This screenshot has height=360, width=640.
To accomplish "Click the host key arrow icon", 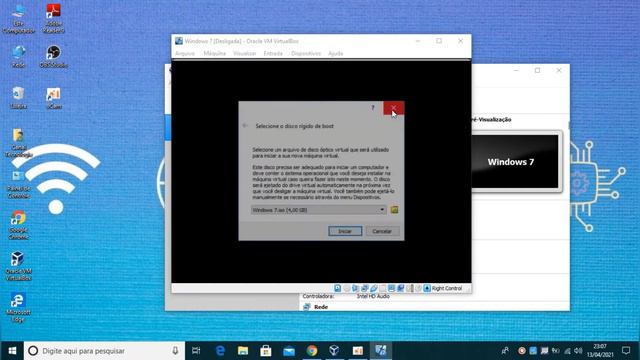I will tap(427, 288).
